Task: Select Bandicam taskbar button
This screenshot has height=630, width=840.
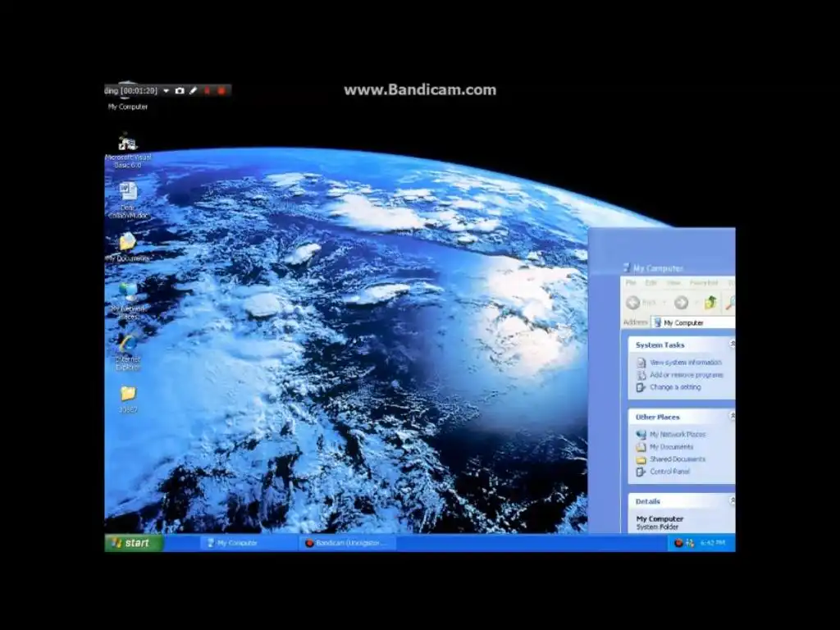Action: click(347, 543)
